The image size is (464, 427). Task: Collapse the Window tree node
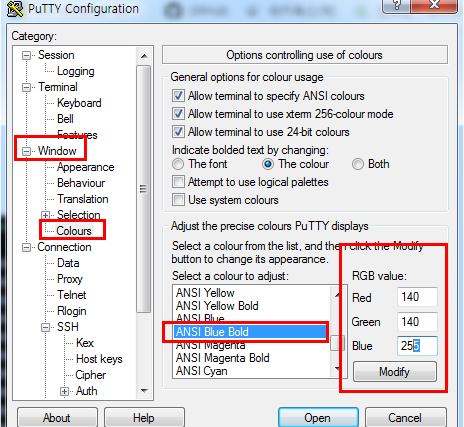tap(26, 151)
